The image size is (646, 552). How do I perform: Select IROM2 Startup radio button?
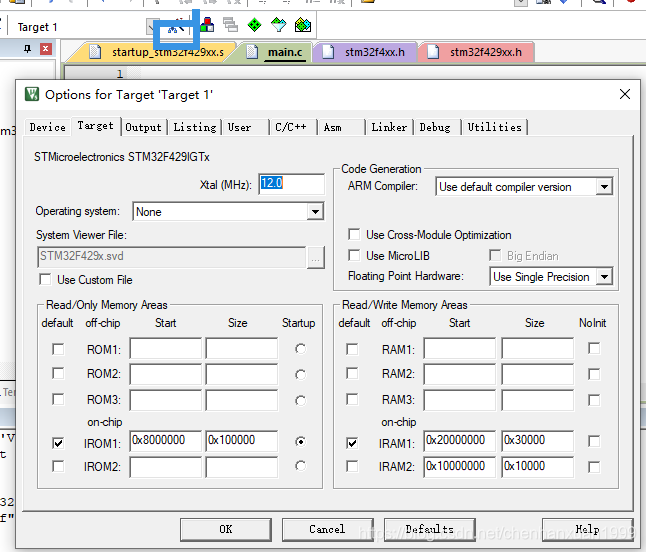coord(300,466)
